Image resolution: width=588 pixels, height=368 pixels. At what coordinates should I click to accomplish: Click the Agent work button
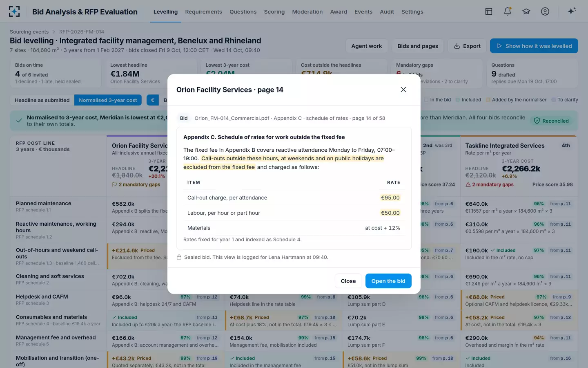pos(367,46)
